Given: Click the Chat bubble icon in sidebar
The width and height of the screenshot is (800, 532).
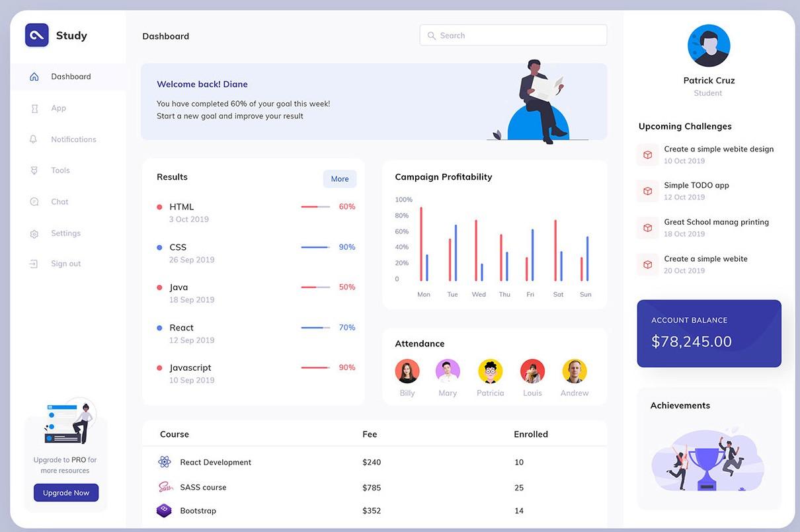Looking at the screenshot, I should coord(34,202).
